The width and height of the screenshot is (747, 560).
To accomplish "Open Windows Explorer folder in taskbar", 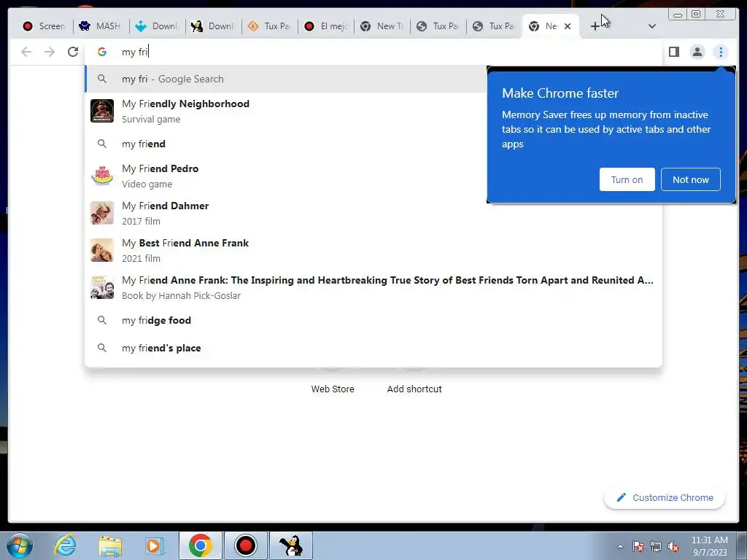I will coord(110,545).
